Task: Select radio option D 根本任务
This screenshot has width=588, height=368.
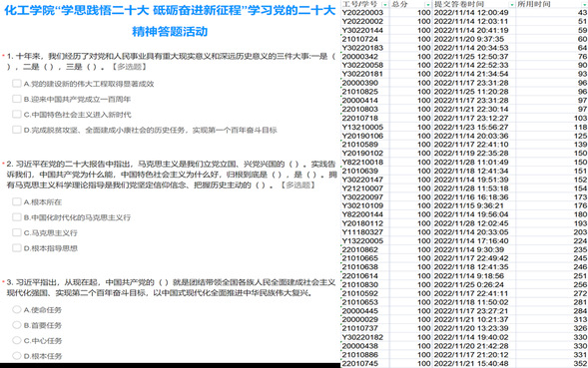Action: click(x=17, y=356)
